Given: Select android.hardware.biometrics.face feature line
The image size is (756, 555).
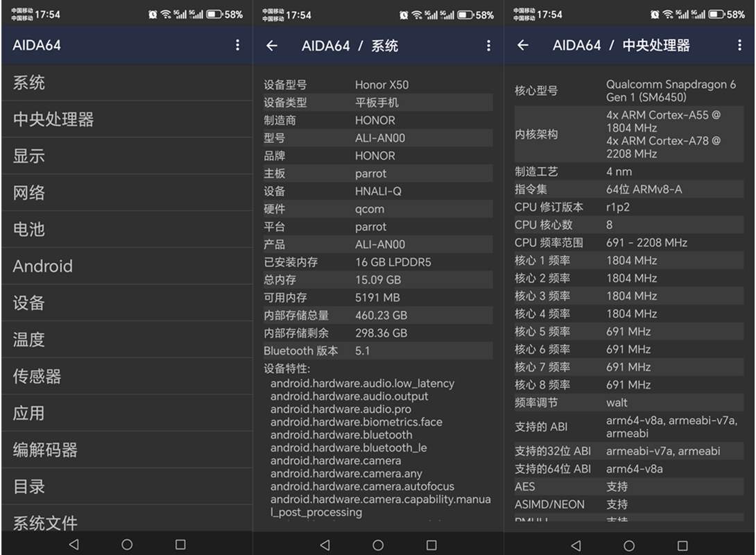Looking at the screenshot, I should 356,422.
